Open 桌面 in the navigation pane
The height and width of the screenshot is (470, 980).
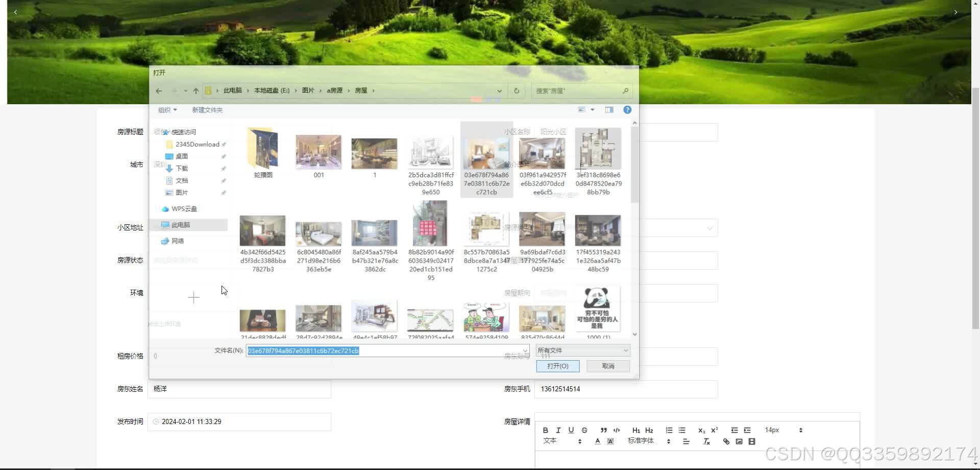182,156
